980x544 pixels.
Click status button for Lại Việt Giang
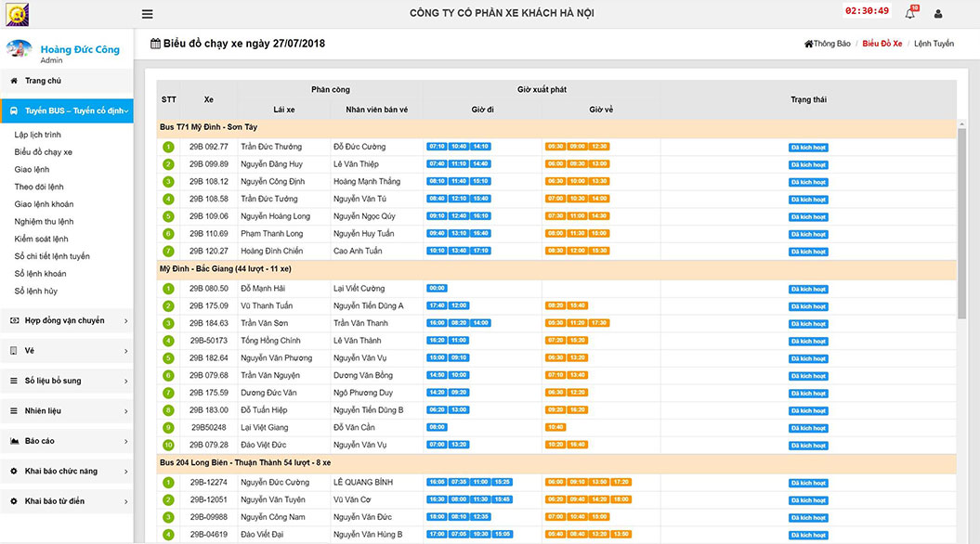[808, 429]
